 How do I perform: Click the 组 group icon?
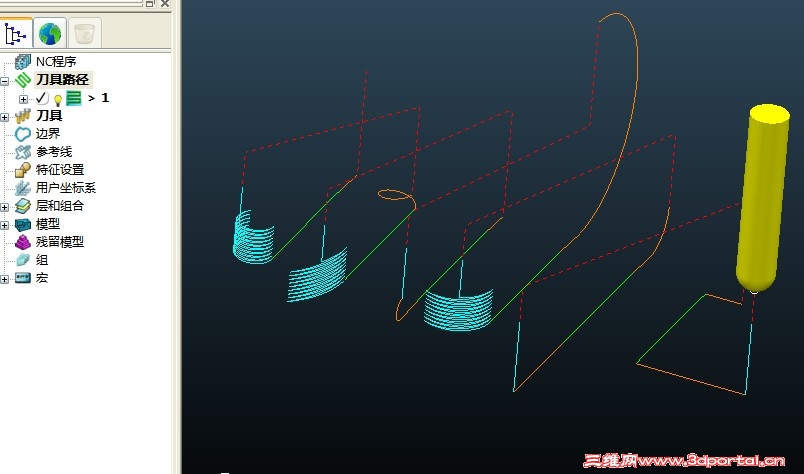point(23,260)
